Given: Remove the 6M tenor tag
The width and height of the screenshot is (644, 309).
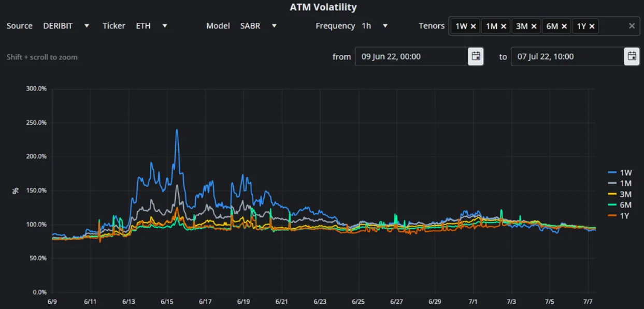Looking at the screenshot, I should 565,26.
